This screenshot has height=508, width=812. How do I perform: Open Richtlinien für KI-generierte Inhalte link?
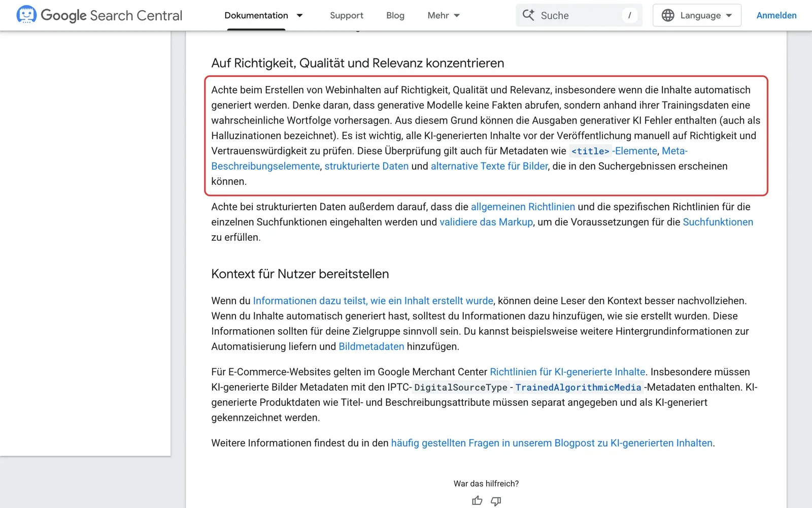pyautogui.click(x=567, y=372)
